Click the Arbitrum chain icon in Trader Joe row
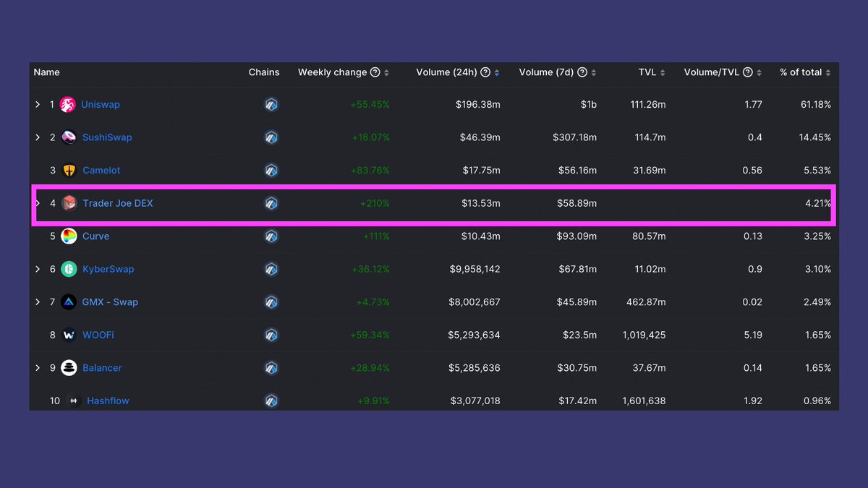Image resolution: width=868 pixels, height=488 pixels. tap(271, 203)
